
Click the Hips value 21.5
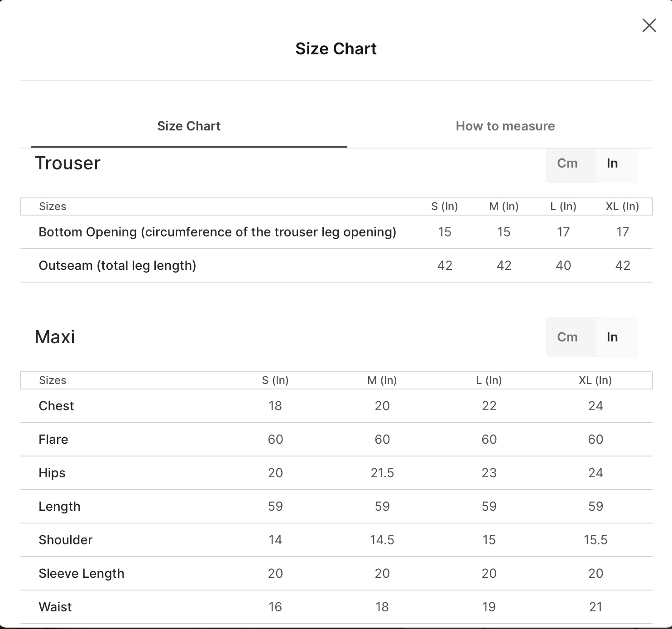point(382,473)
